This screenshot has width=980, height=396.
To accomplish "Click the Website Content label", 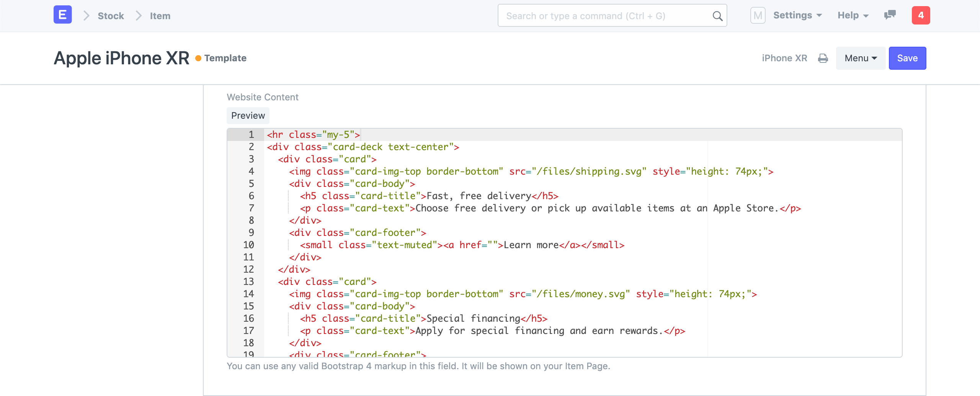I will 263,97.
